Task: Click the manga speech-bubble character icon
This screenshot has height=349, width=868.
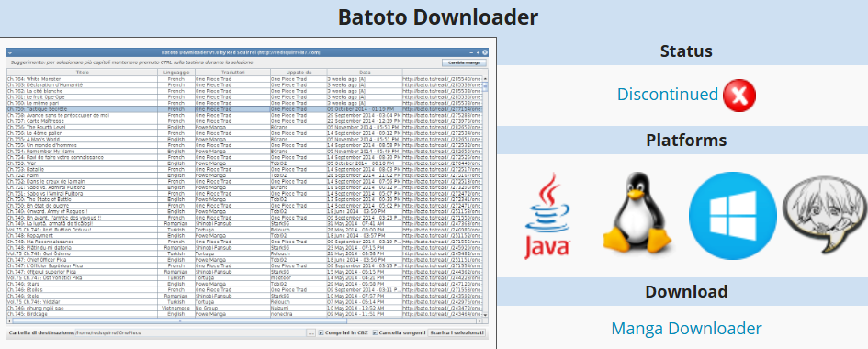Action: click(824, 216)
